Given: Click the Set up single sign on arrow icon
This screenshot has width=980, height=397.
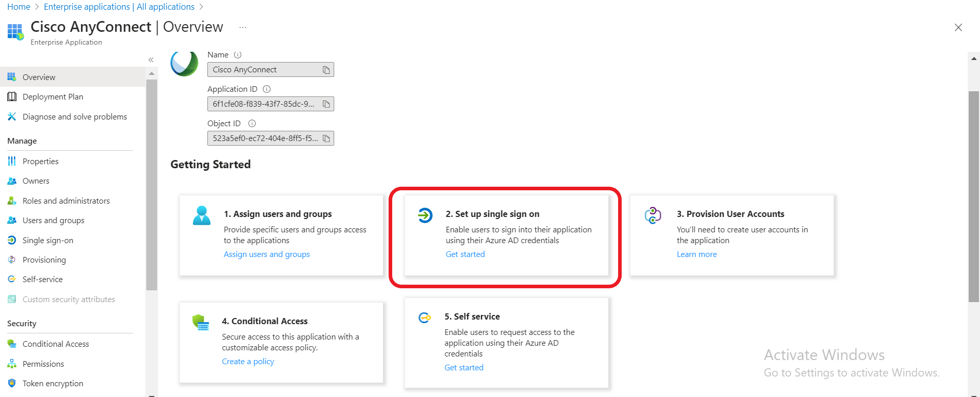Looking at the screenshot, I should [x=425, y=215].
